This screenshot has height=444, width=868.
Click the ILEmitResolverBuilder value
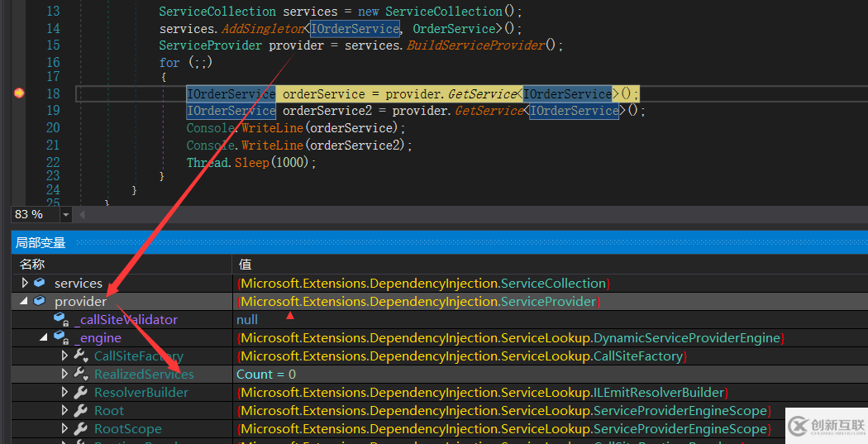click(482, 393)
